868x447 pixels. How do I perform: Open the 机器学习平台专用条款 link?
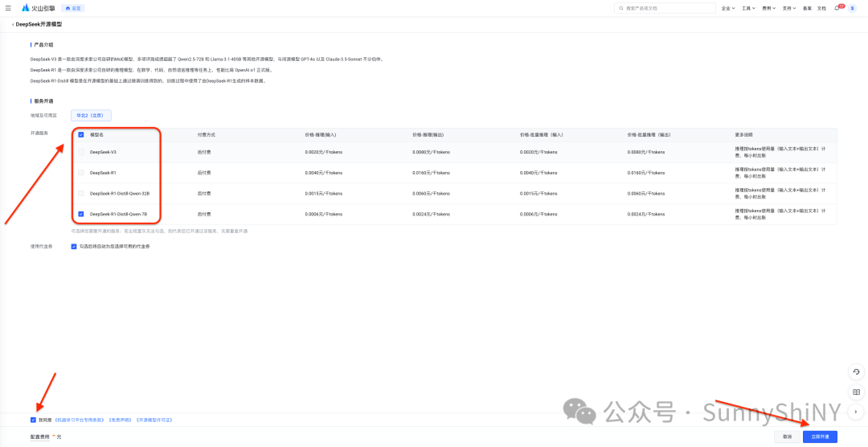[x=79, y=420]
